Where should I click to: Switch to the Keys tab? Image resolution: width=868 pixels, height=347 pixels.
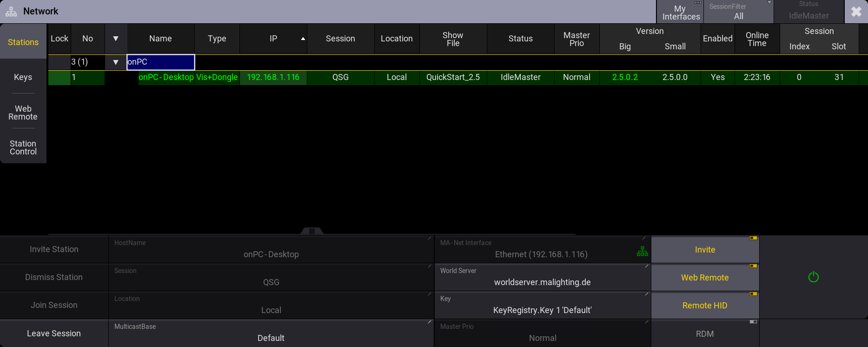[x=23, y=77]
